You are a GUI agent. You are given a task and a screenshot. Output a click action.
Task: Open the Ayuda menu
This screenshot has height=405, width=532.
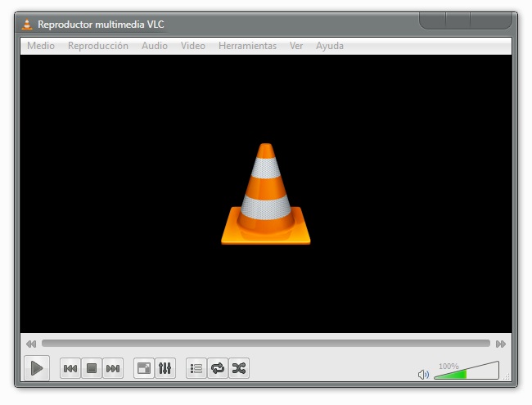(x=330, y=46)
